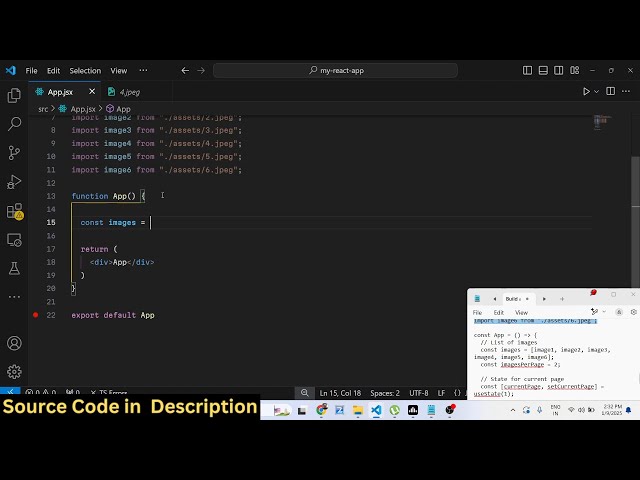Screen dimensions: 640x480
Task: Toggle breakpoint on line 22
Action: [36, 315]
